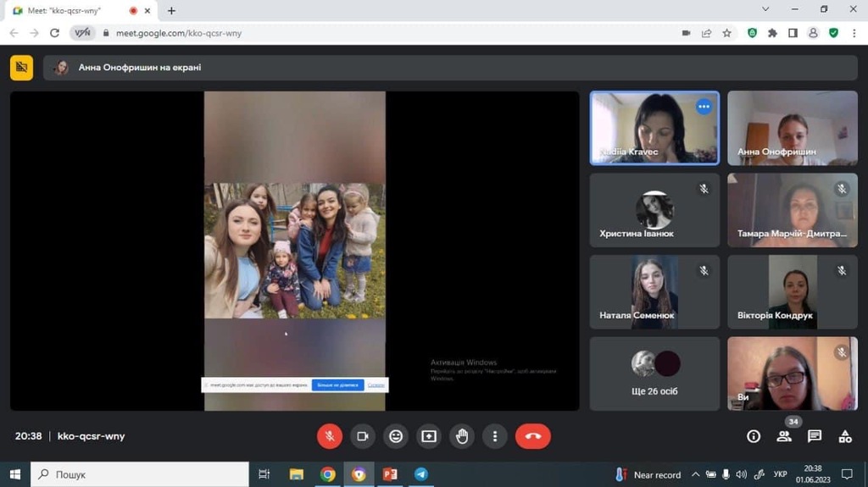
Task: Raise your hand in the meeting
Action: coord(462,436)
